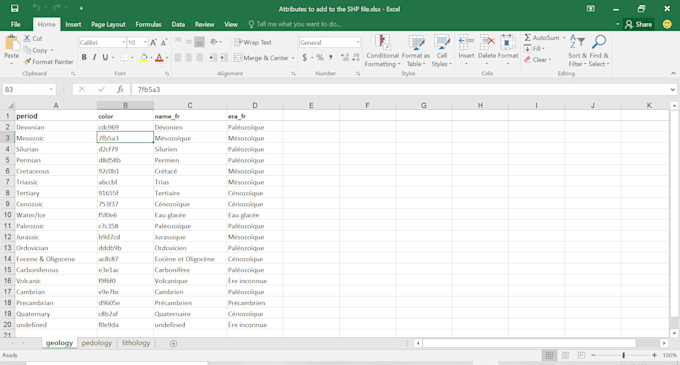The height and width of the screenshot is (365, 680).
Task: Apply percent style format
Action: tap(320, 57)
